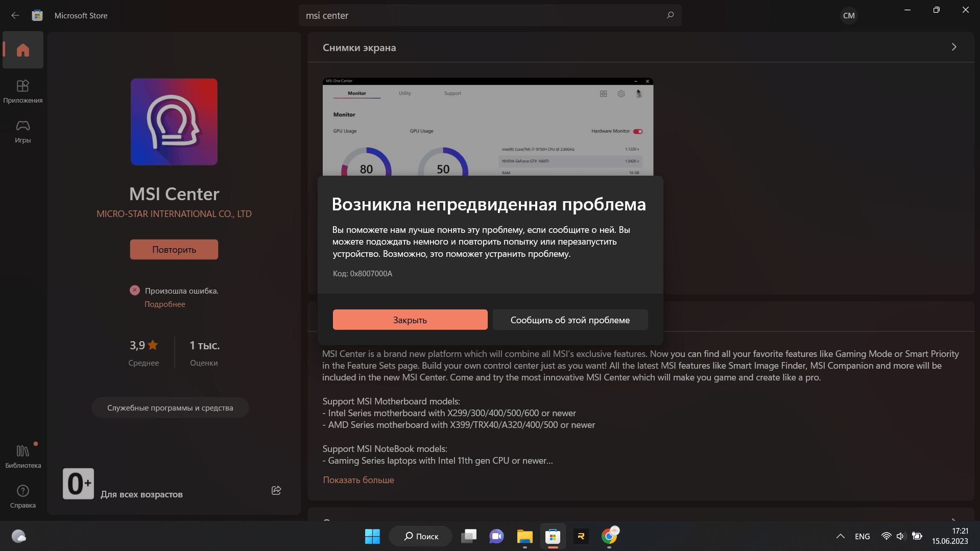Click the search magnifier icon
Screen dimensions: 980x551
pos(670,15)
